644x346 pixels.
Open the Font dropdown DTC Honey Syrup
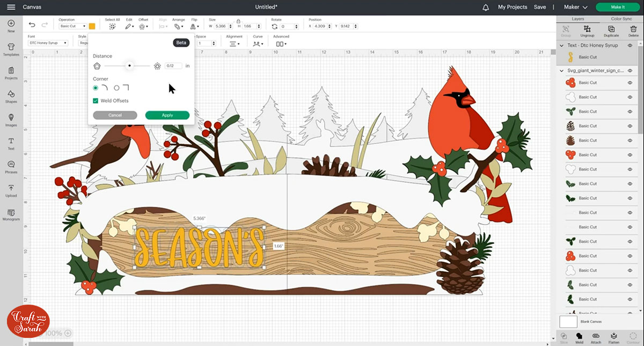tap(48, 43)
